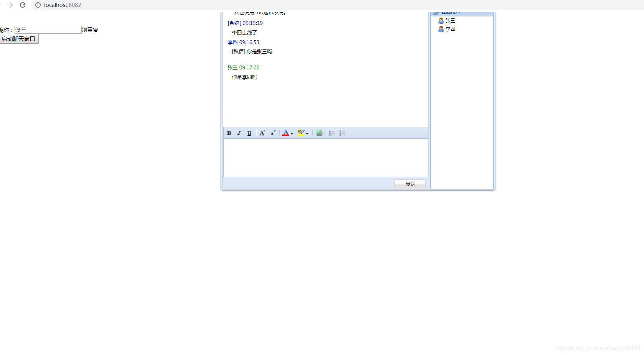The width and height of the screenshot is (644, 355).
Task: Click private message 你是张三吗
Action: 252,51
